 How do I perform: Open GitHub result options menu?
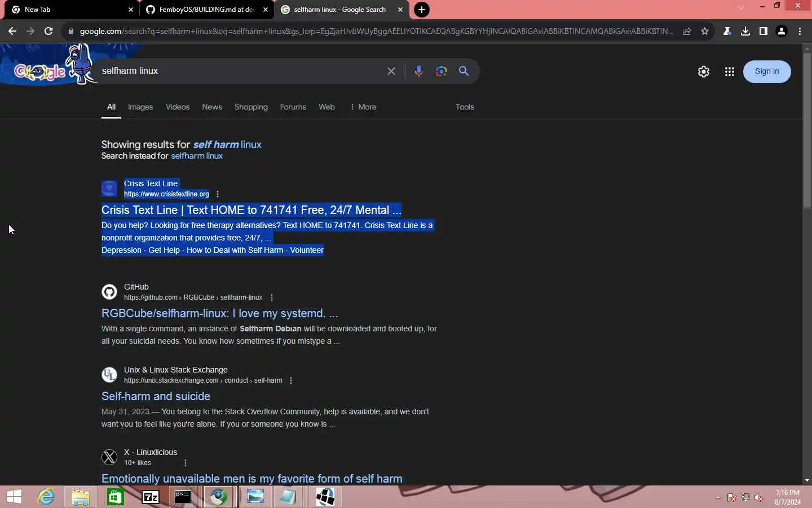point(272,297)
